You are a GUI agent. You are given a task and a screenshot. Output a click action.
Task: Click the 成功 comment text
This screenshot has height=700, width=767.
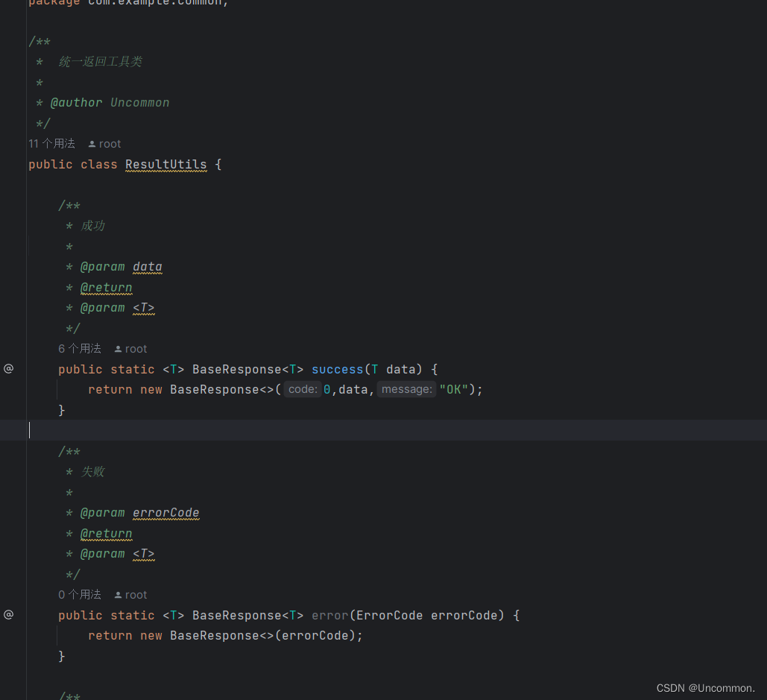pyautogui.click(x=93, y=226)
